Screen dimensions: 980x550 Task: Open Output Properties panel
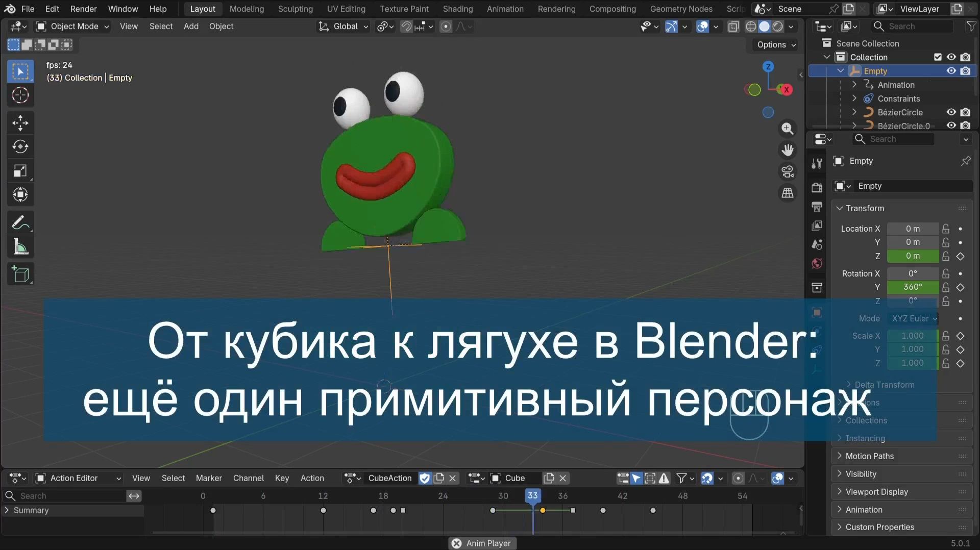coord(816,207)
